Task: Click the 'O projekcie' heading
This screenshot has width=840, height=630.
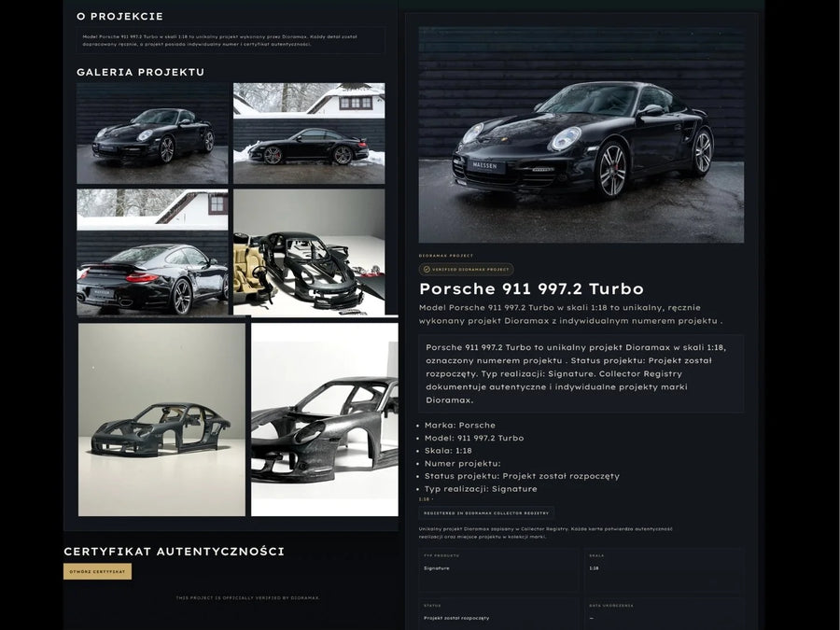Action: [x=120, y=17]
